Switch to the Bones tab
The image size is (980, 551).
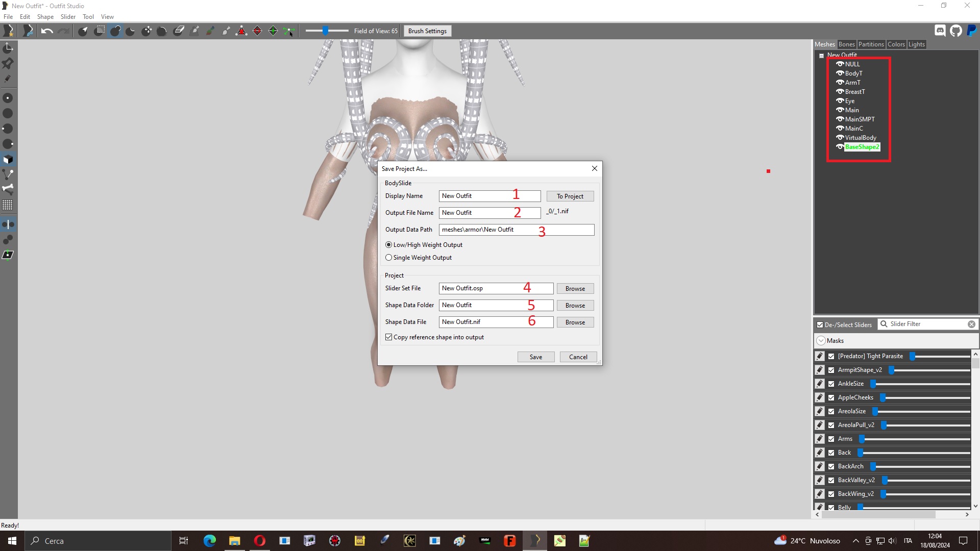click(x=846, y=44)
